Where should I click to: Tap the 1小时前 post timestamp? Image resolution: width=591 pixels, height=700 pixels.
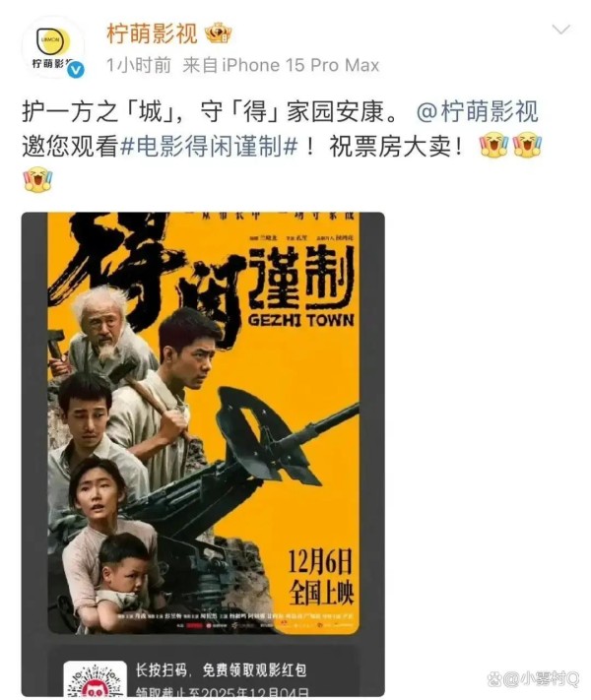[139, 66]
